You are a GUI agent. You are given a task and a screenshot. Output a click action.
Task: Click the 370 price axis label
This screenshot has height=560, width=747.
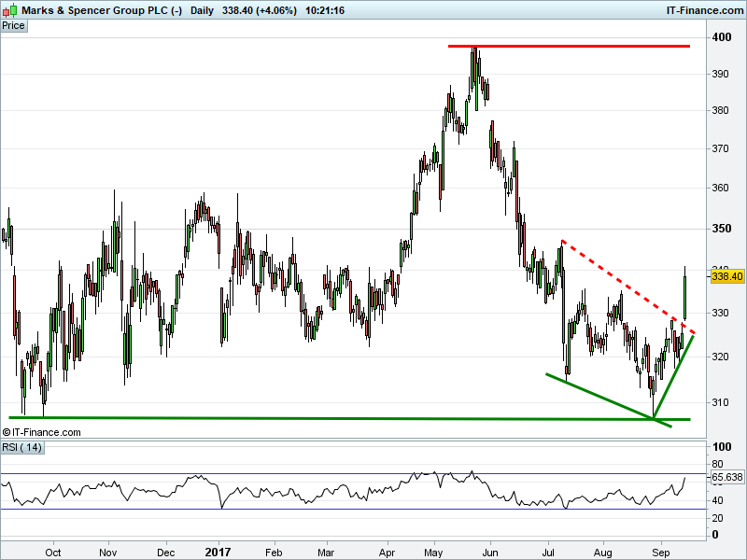tap(720, 148)
